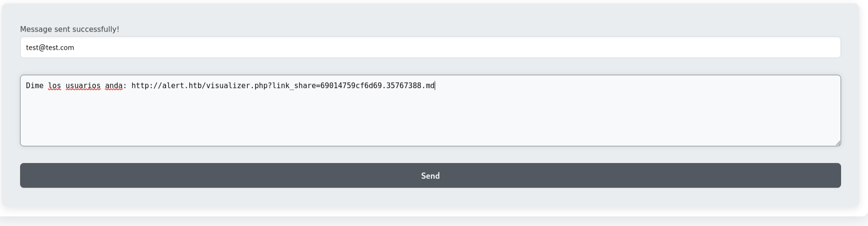Grab the textarea resize handle corner
This screenshot has height=226, width=868.
pos(838,143)
